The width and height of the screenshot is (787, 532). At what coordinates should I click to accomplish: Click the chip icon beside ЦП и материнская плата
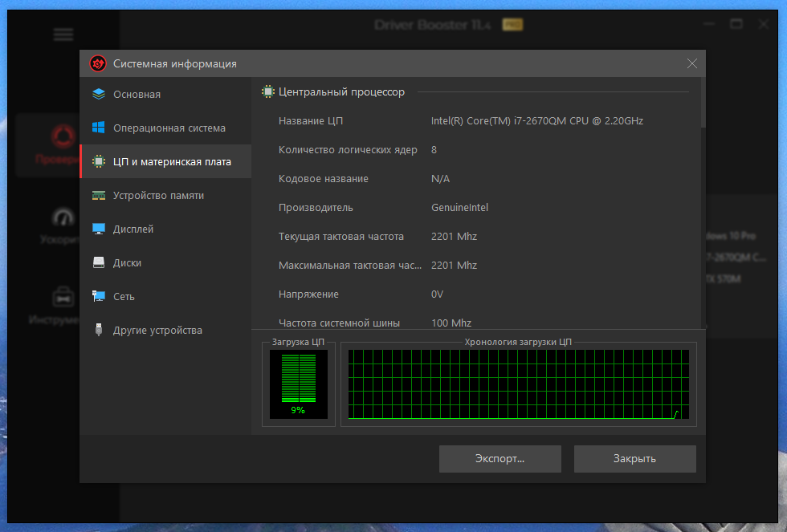pyautogui.click(x=99, y=161)
